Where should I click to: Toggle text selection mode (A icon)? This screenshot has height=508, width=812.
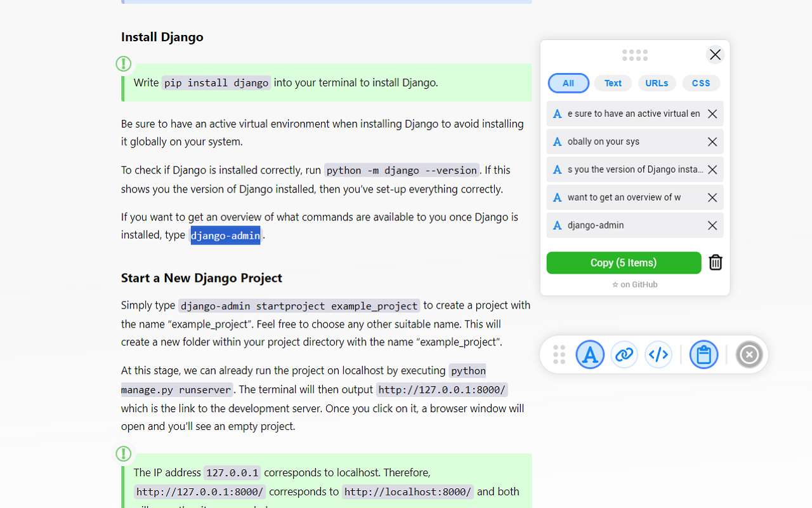(590, 354)
